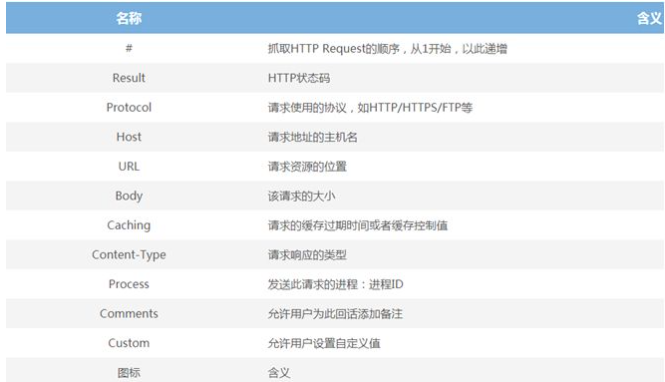Click the Custom row label
This screenshot has width=665, height=382.
click(x=129, y=343)
